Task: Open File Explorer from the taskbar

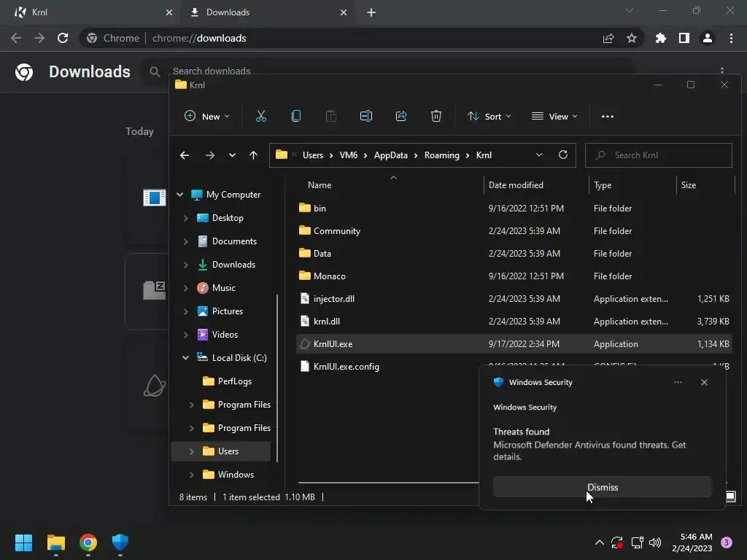Action: (55, 542)
